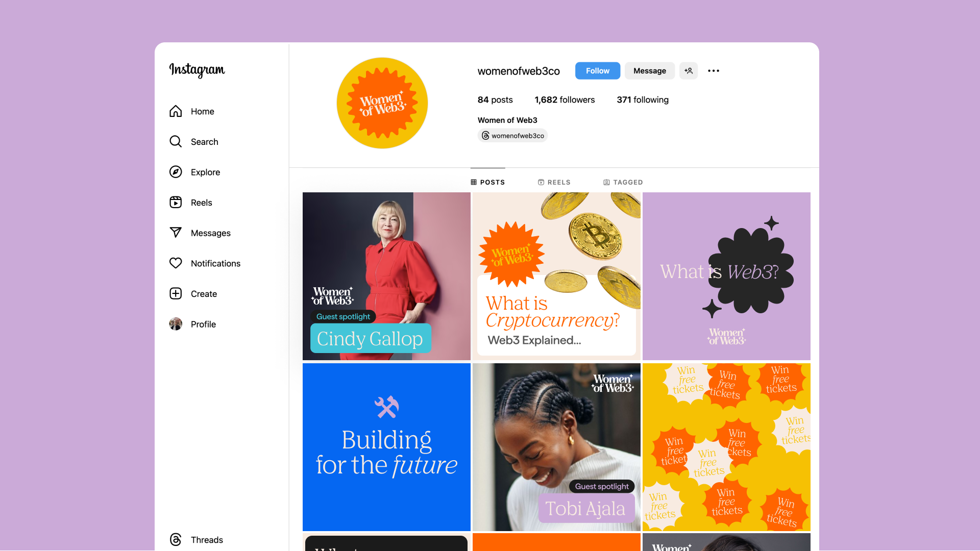
Task: Click the Profile avatar in sidebar
Action: coord(176,324)
